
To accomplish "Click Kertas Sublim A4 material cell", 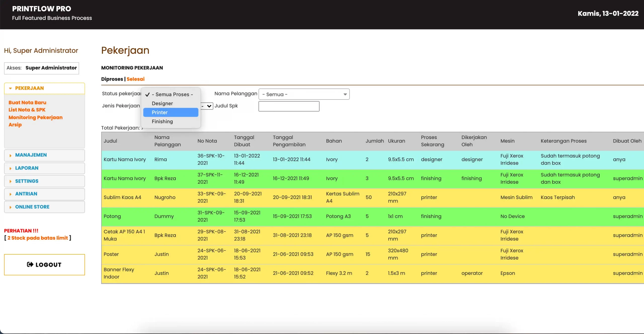I will click(x=343, y=197).
